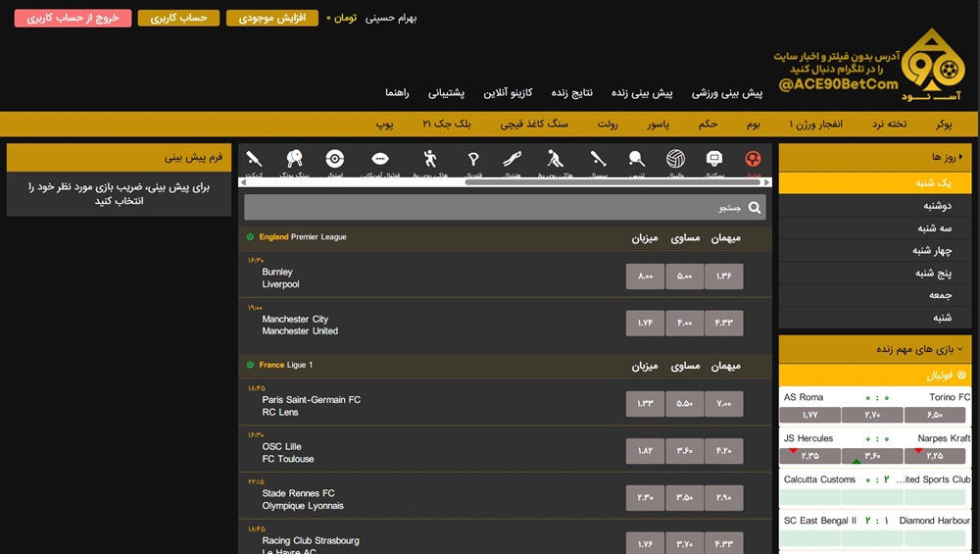Select پنج شنبه day tab
The image size is (980, 554).
(x=875, y=273)
